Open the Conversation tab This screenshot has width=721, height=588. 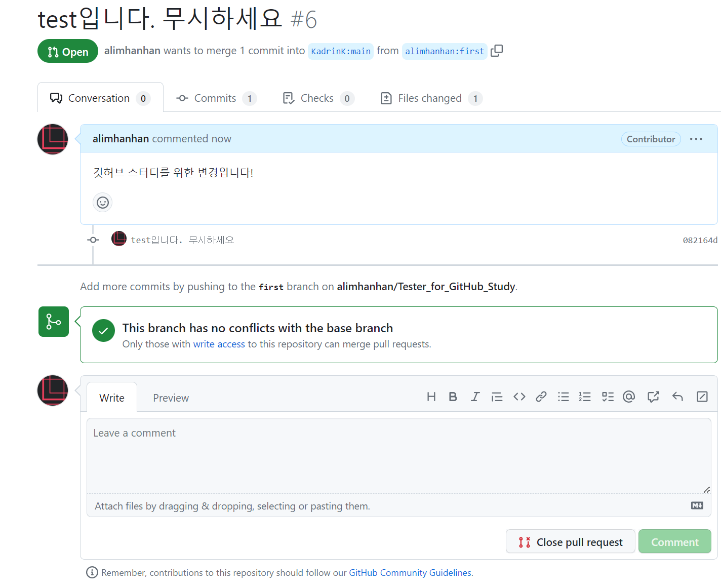(100, 98)
